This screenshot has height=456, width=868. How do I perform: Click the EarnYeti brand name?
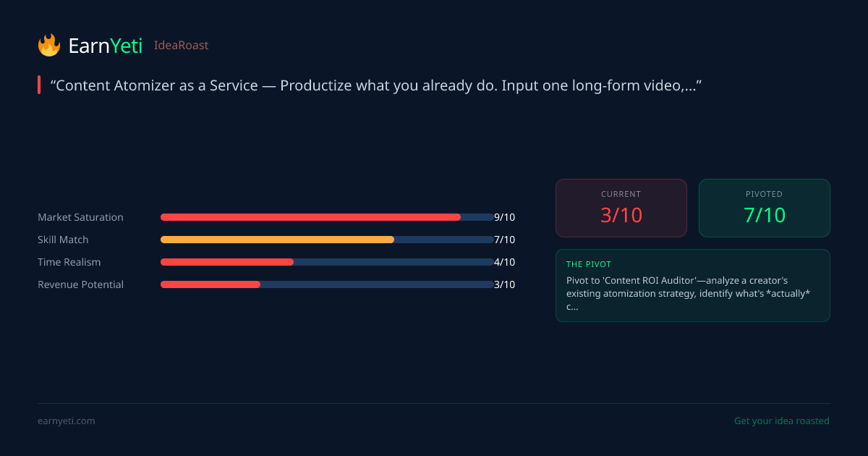(x=105, y=46)
